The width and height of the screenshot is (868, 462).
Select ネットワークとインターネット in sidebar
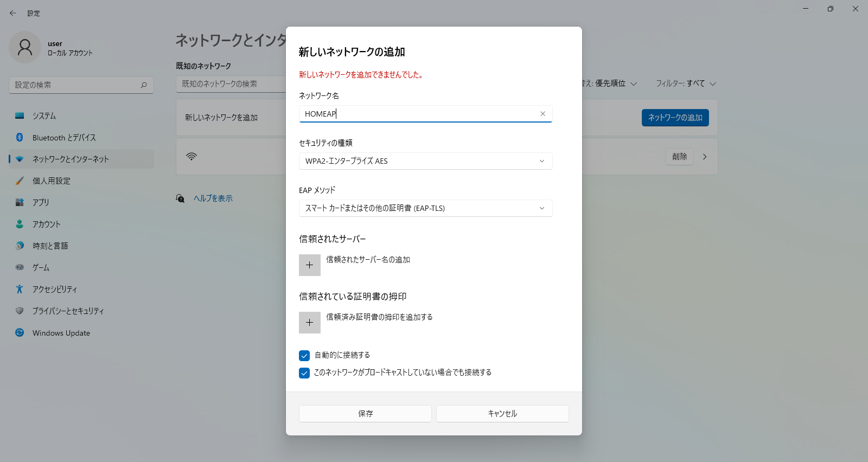click(81, 159)
